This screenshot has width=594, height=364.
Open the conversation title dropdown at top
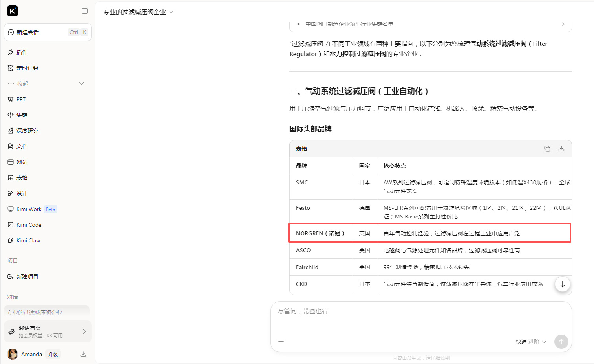(x=138, y=12)
